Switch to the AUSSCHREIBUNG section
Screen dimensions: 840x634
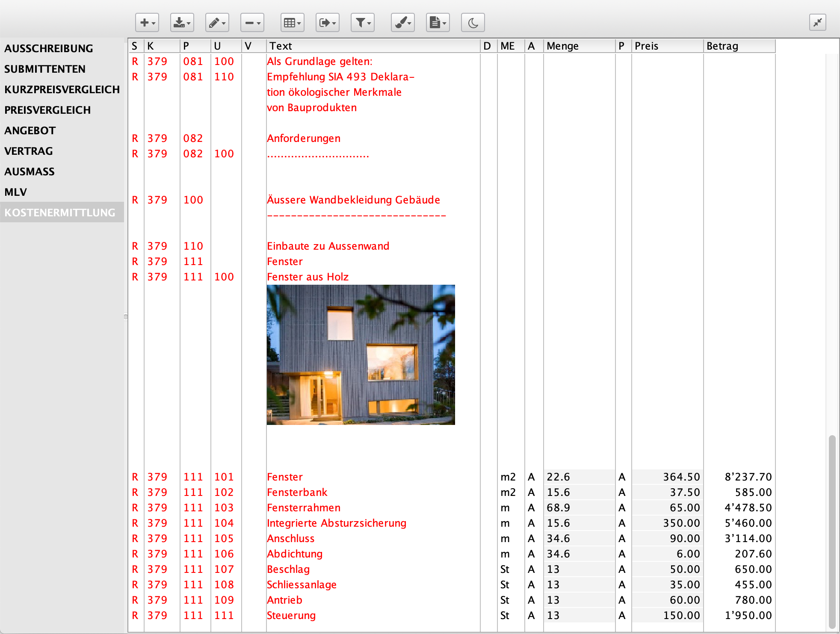tap(49, 48)
